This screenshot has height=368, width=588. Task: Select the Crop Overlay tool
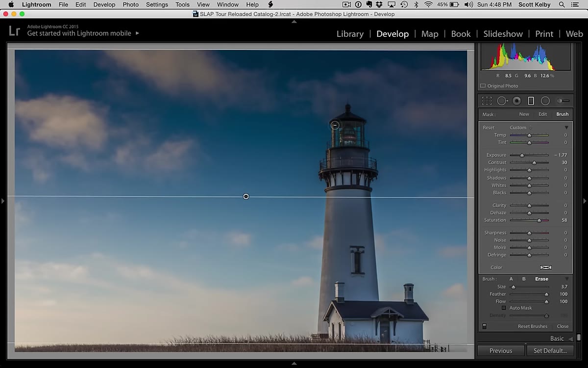[x=487, y=101]
